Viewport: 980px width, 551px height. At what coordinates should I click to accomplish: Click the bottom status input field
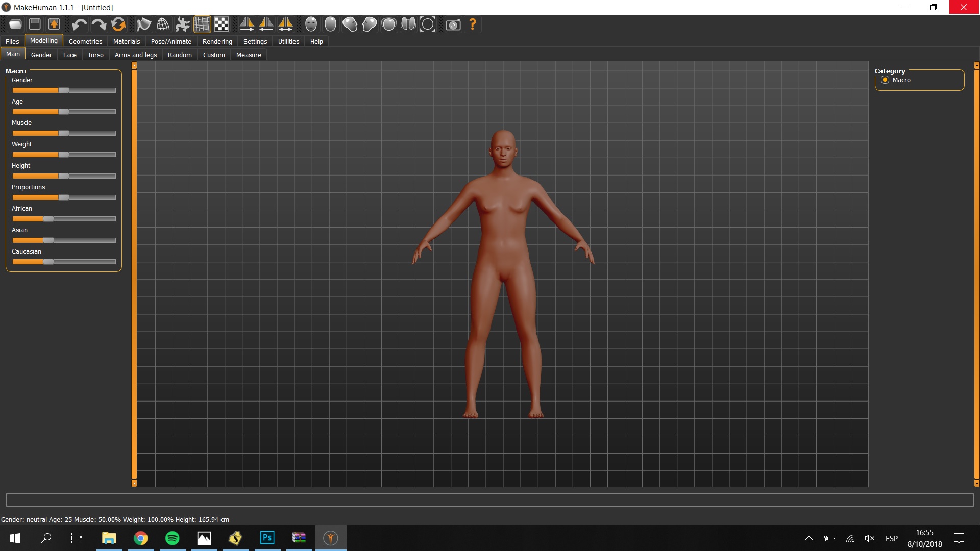(489, 500)
